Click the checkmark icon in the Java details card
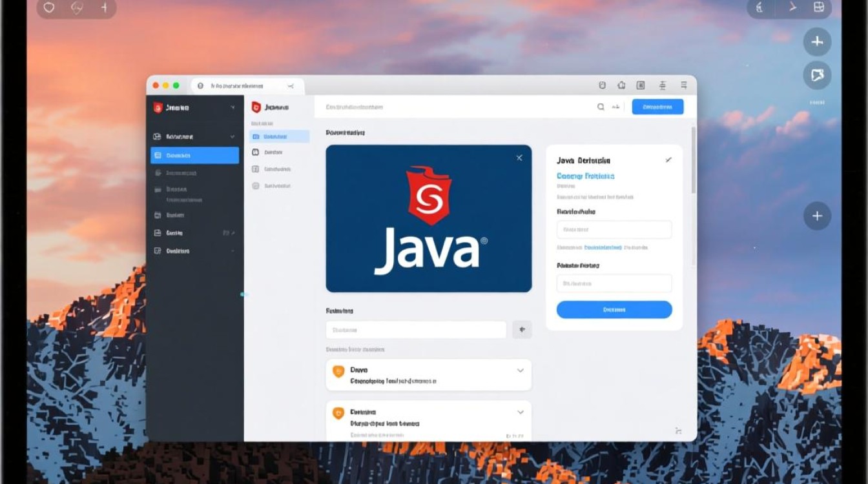The height and width of the screenshot is (484, 868). click(x=668, y=160)
